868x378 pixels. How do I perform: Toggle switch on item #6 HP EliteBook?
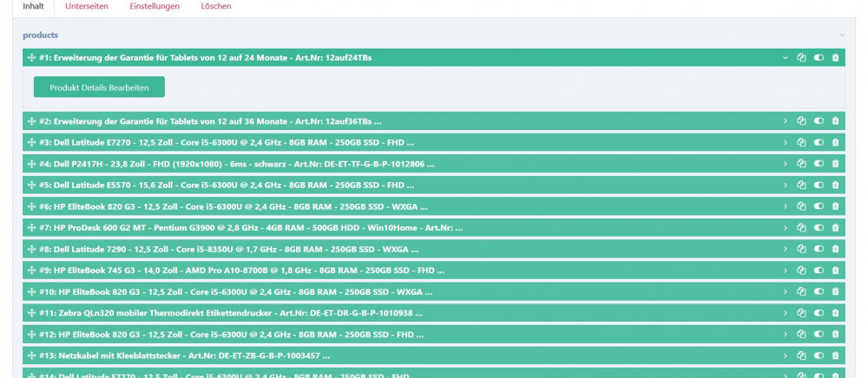(x=819, y=206)
